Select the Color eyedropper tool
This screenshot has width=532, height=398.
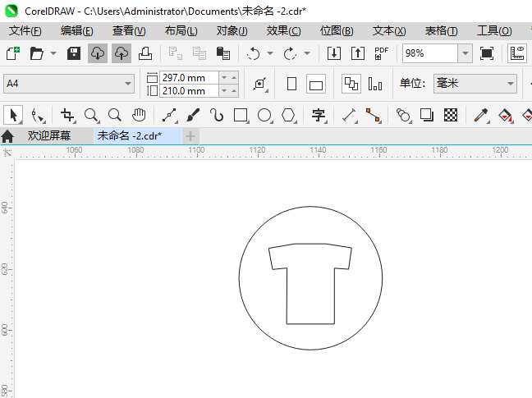[481, 115]
